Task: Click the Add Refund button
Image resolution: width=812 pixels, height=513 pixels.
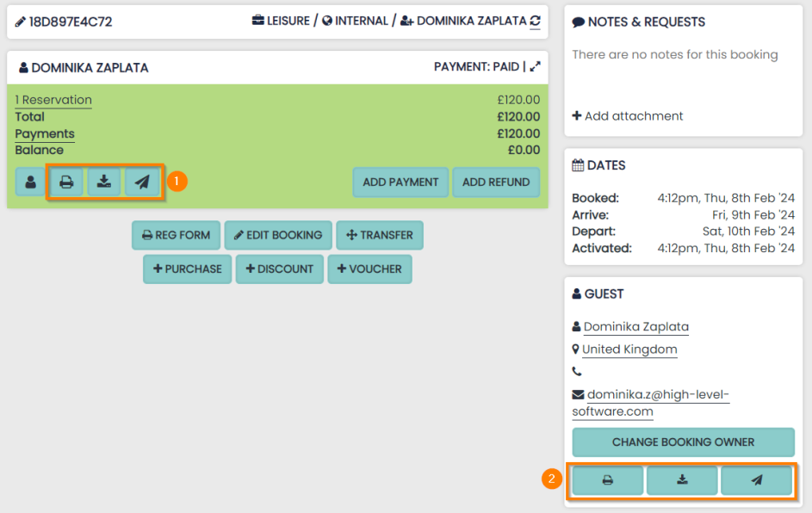Action: (496, 182)
